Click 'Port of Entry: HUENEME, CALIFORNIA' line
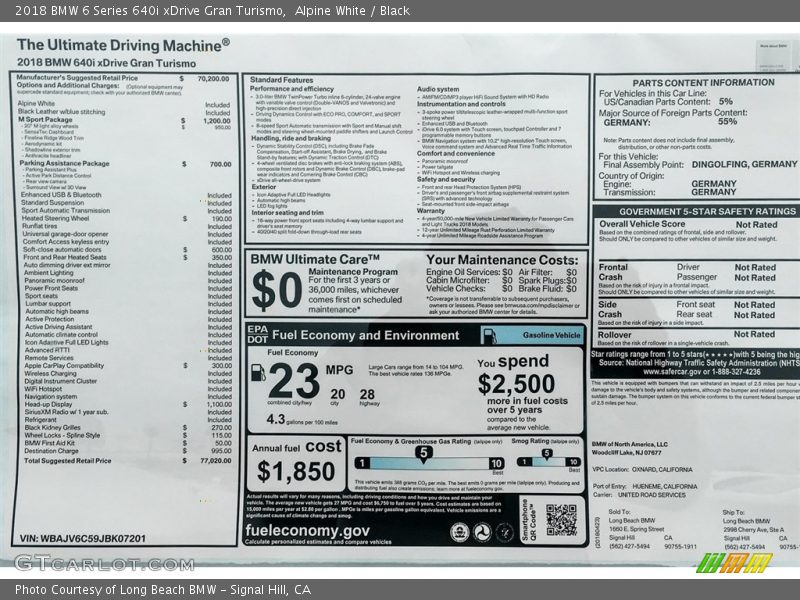The image size is (800, 600). pos(645,486)
